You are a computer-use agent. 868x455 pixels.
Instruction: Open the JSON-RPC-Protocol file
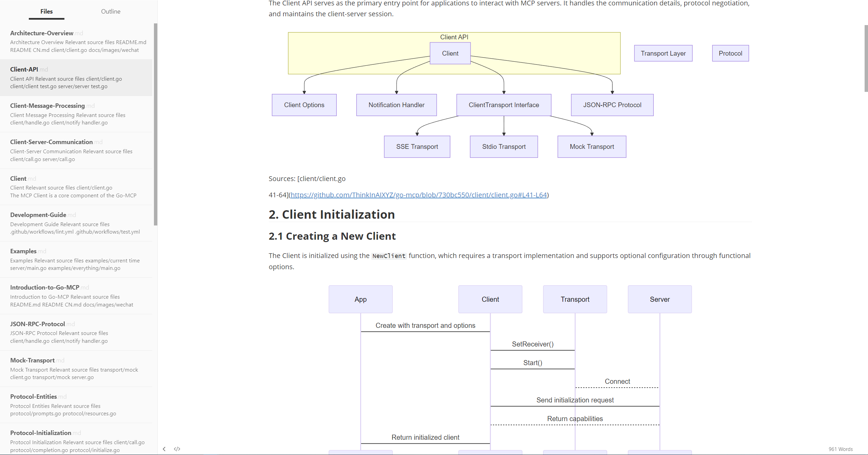pyautogui.click(x=76, y=332)
